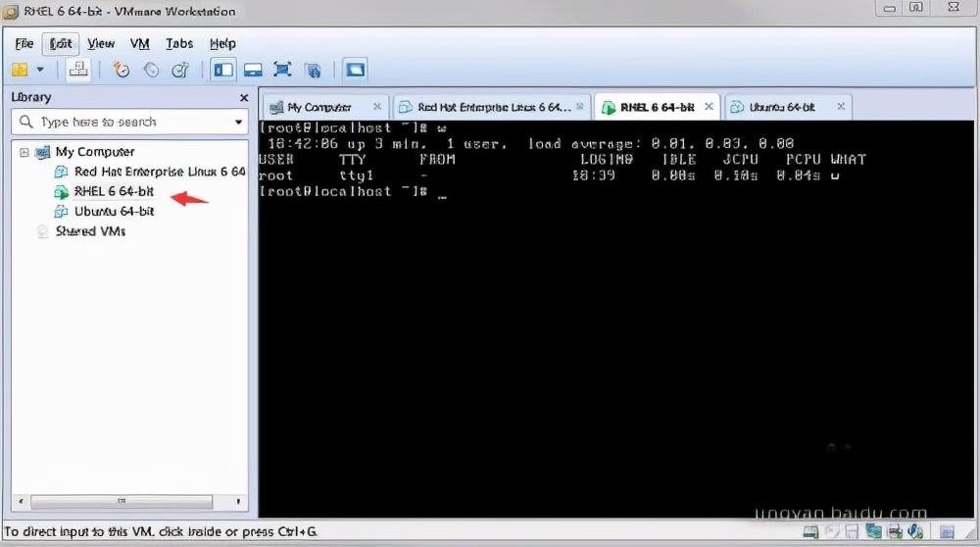The height and width of the screenshot is (547, 980).
Task: Close the Library panel
Action: click(x=244, y=97)
